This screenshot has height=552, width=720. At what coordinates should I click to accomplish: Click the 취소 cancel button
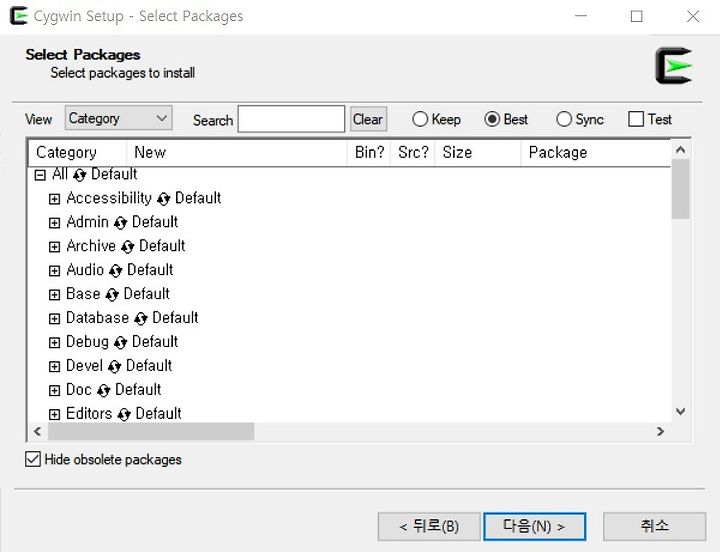click(x=654, y=526)
